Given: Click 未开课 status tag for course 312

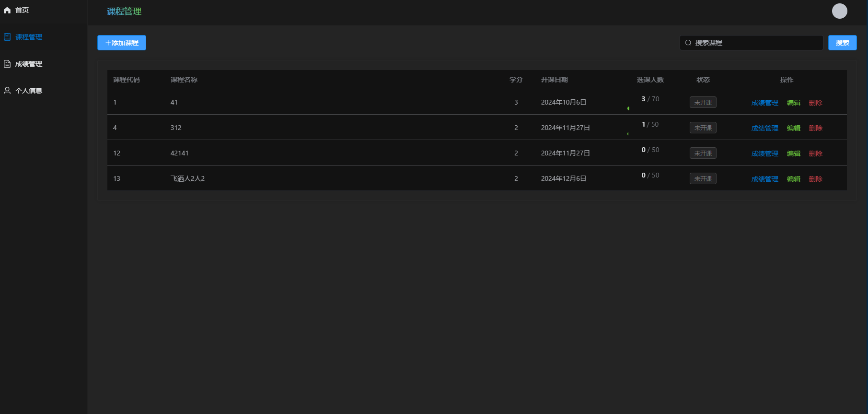Looking at the screenshot, I should (703, 128).
